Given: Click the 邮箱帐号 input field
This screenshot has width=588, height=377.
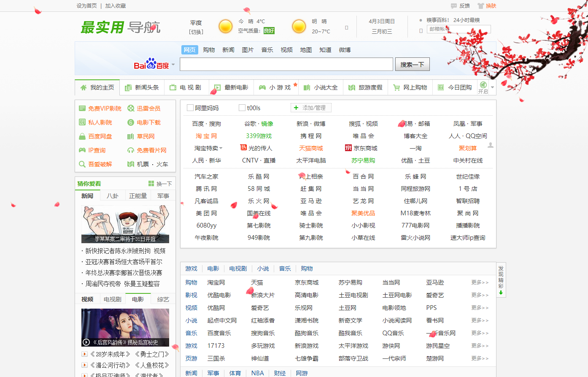Looking at the screenshot, I should (459, 29).
